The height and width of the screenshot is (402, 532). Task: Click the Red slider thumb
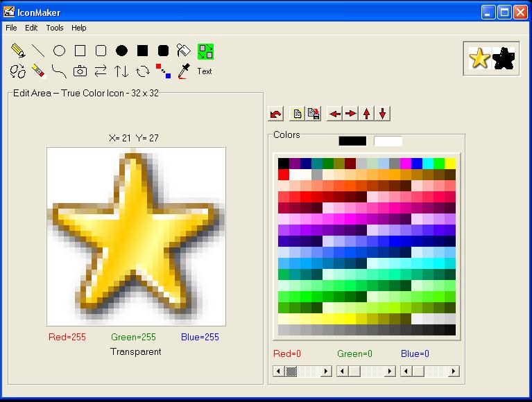coord(291,372)
